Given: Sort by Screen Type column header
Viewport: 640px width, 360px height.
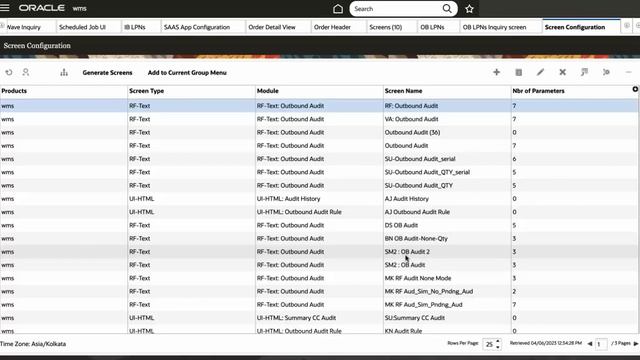Looking at the screenshot, I should pos(147,91).
